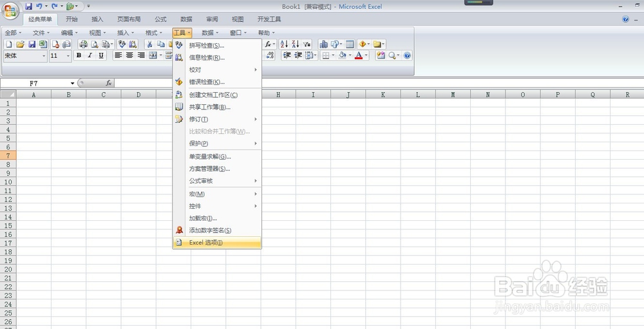Open the font size 11 dropdown
The width and height of the screenshot is (644, 329).
coord(68,56)
